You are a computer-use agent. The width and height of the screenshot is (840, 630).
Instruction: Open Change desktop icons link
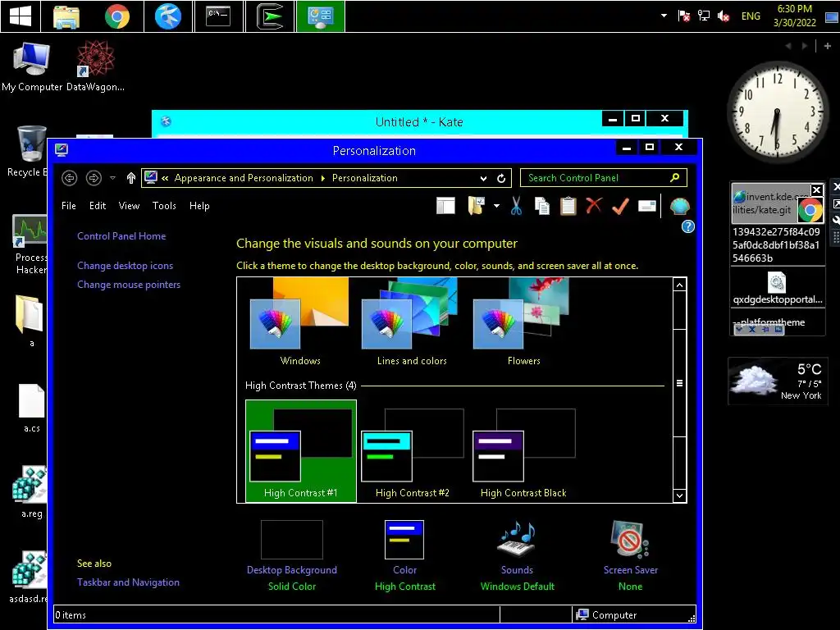pos(126,266)
